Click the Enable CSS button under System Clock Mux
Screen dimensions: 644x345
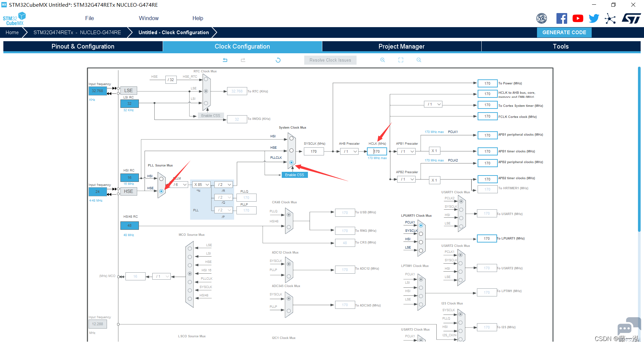294,175
